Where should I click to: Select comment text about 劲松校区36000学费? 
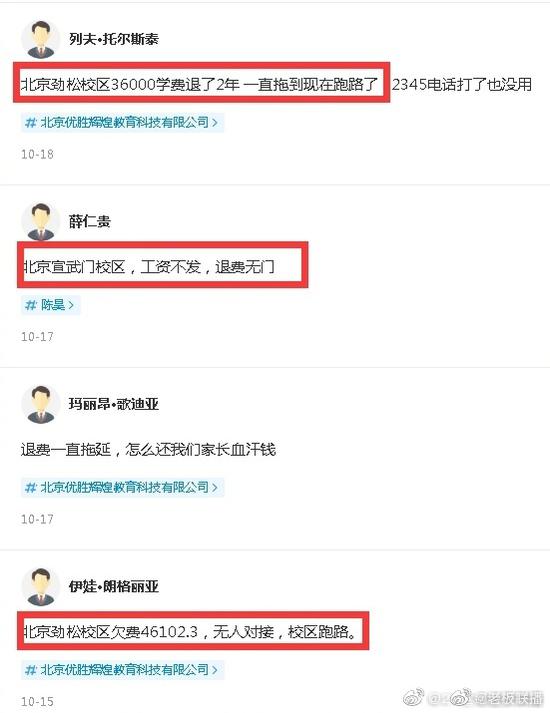point(276,85)
